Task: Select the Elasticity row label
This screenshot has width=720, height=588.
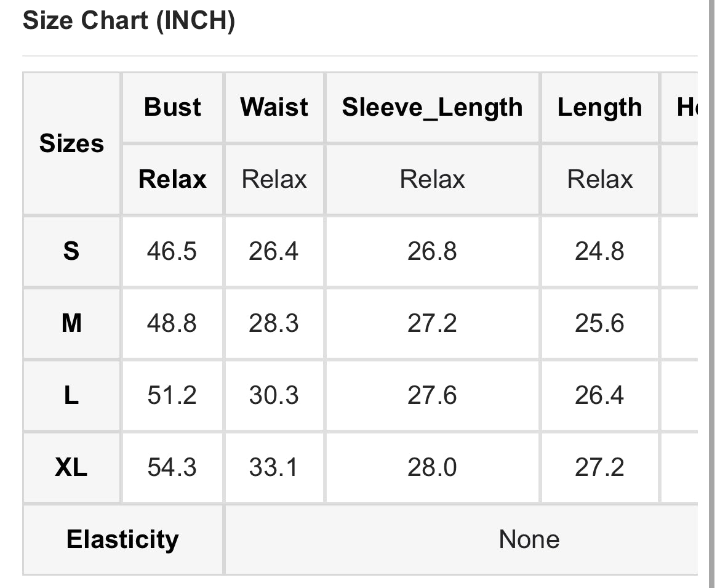Action: pyautogui.click(x=122, y=539)
